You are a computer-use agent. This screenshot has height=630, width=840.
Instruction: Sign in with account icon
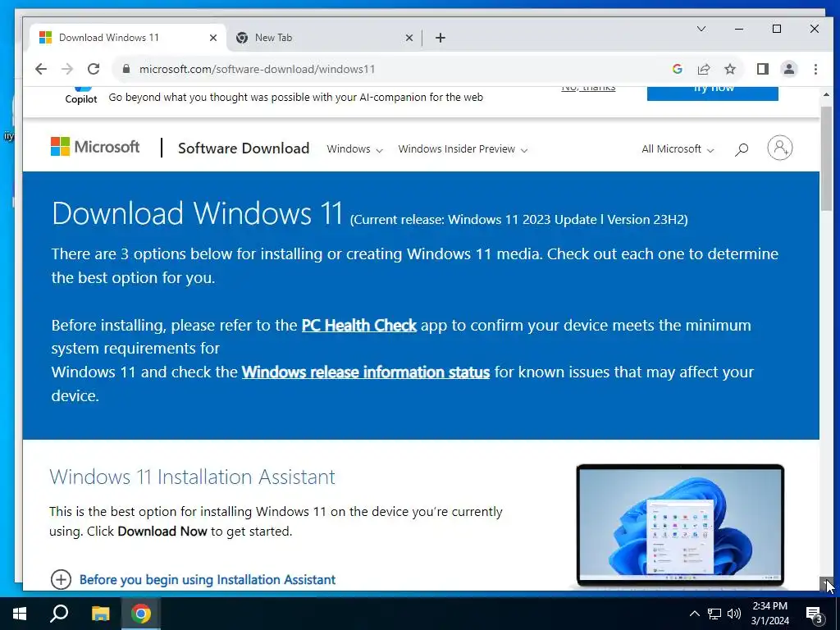click(x=780, y=148)
